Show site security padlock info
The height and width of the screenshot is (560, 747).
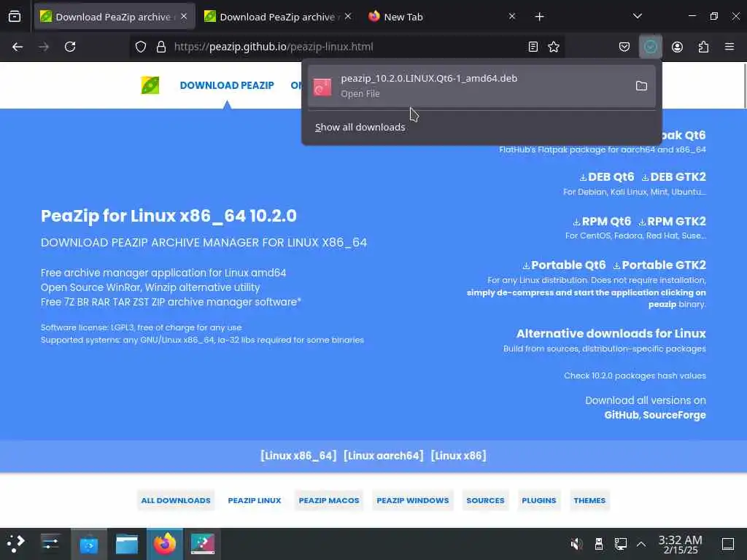161,47
